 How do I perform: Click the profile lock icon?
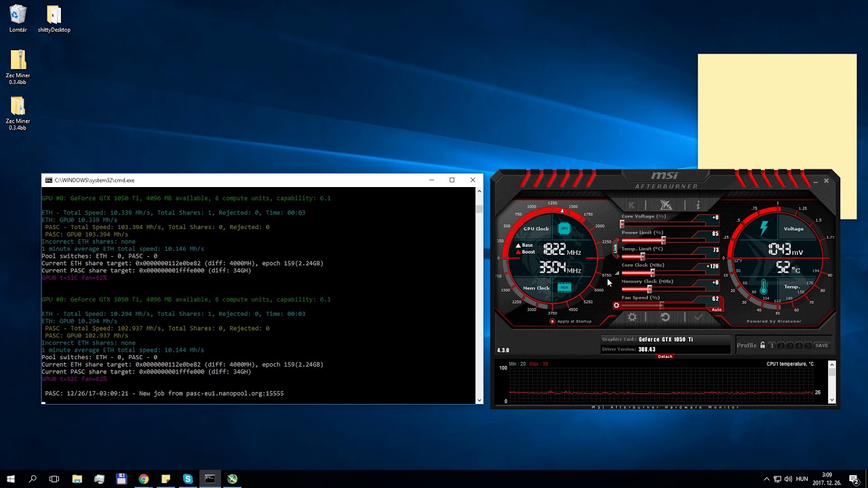click(x=762, y=345)
